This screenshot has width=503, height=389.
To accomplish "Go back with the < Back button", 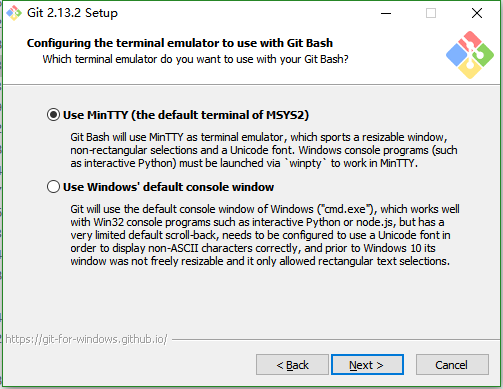I will (x=292, y=365).
